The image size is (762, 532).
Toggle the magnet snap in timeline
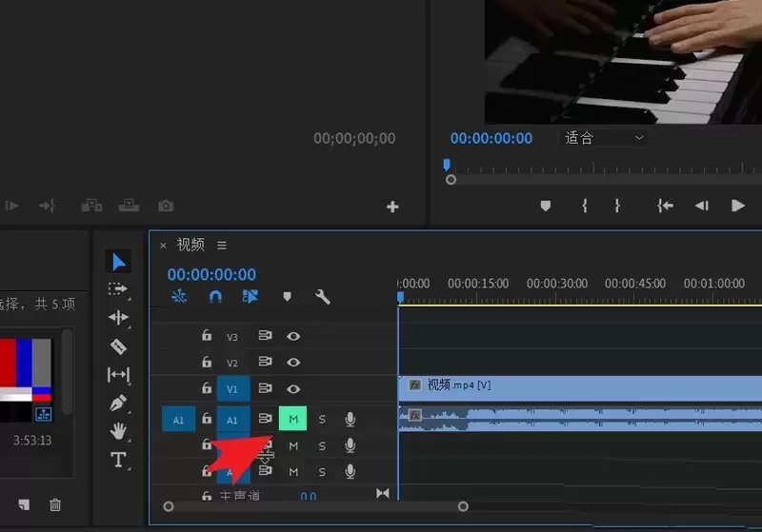coord(215,297)
